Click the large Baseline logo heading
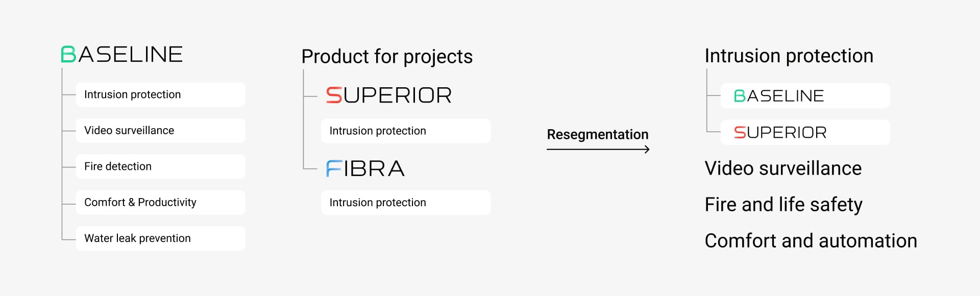This screenshot has width=980, height=296. coord(122,55)
